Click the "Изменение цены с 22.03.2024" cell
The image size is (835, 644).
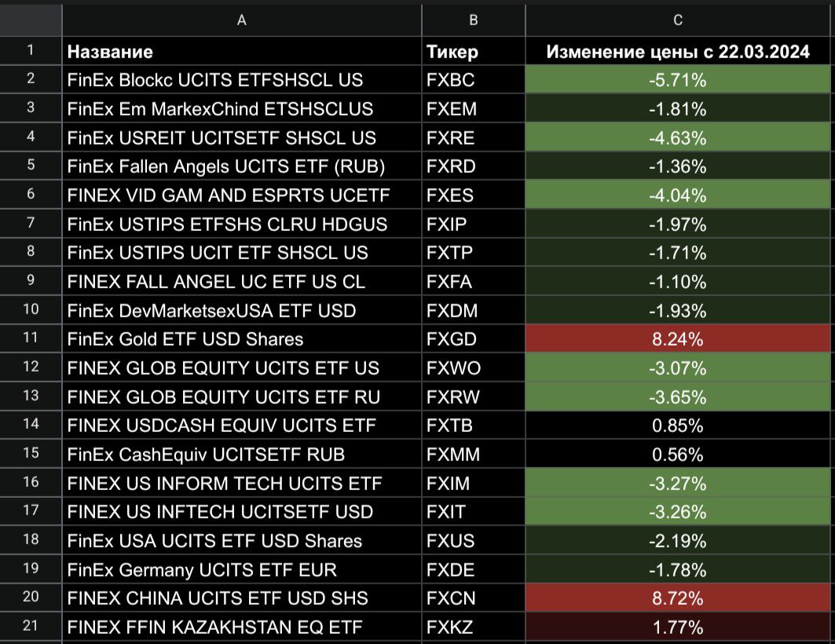tap(678, 52)
